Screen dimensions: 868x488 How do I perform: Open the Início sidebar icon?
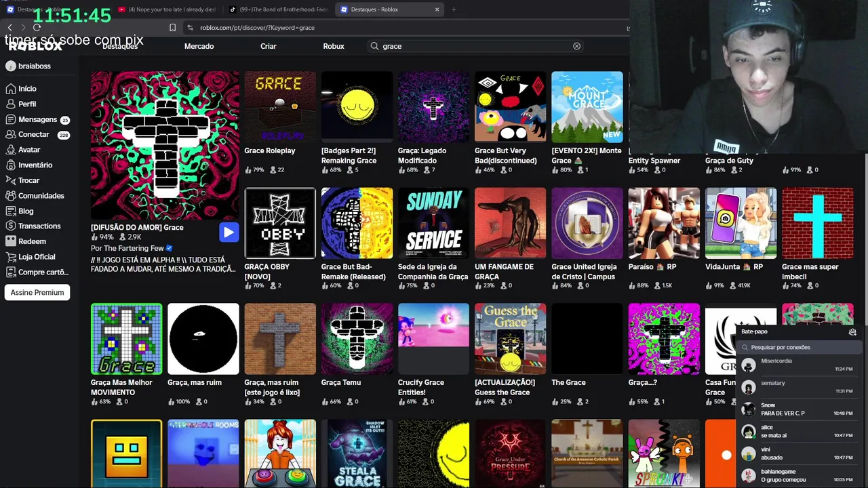click(x=10, y=89)
